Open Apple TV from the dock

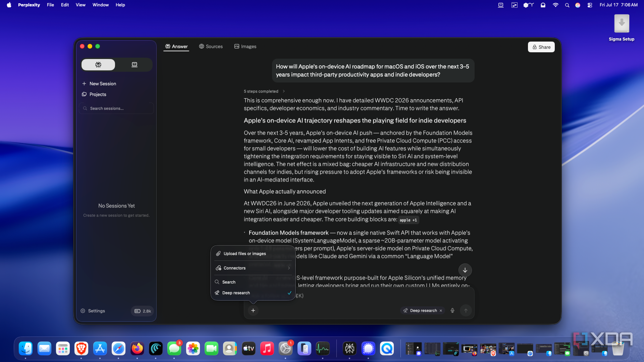click(249, 349)
